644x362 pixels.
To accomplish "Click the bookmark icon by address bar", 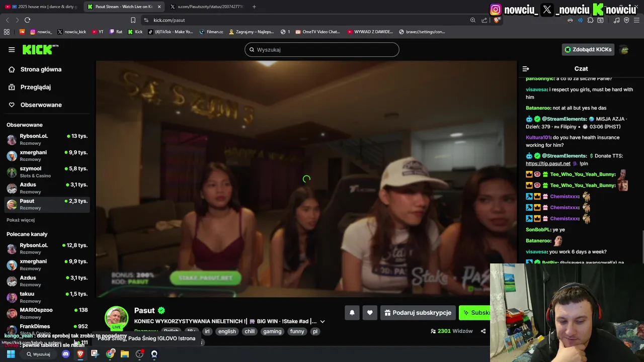I will [133, 20].
